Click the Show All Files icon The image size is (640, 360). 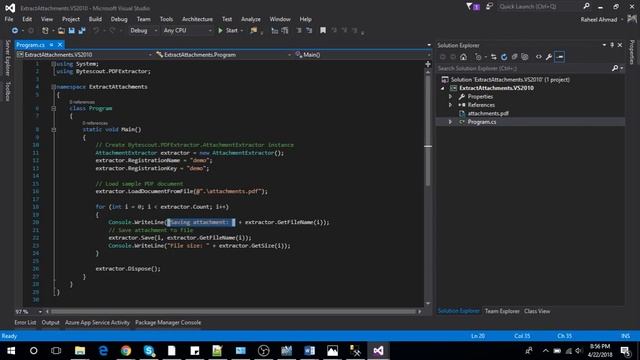point(525,57)
